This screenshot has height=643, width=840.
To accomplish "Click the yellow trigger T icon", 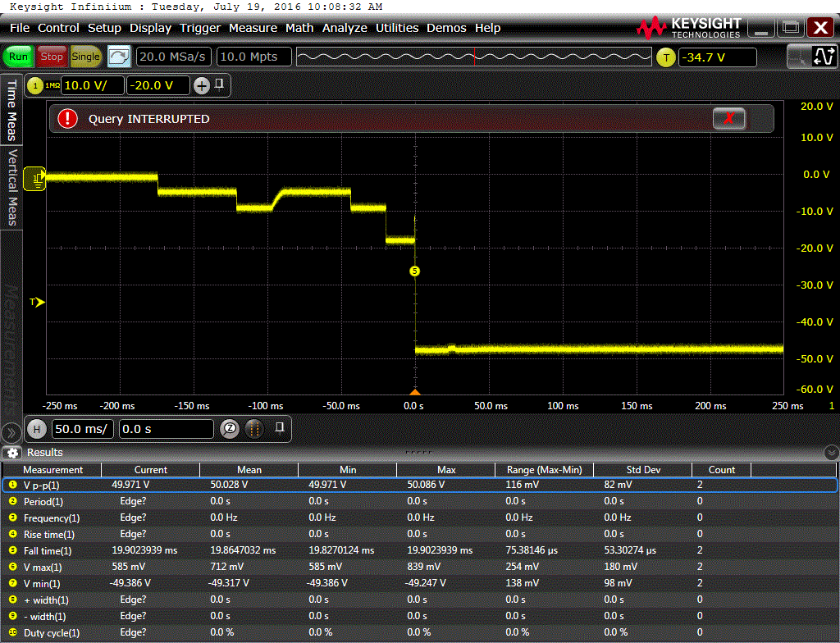I will pos(666,57).
